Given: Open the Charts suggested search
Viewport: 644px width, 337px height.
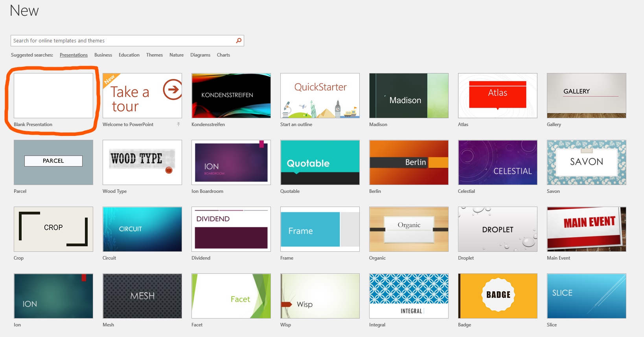Looking at the screenshot, I should click(223, 55).
